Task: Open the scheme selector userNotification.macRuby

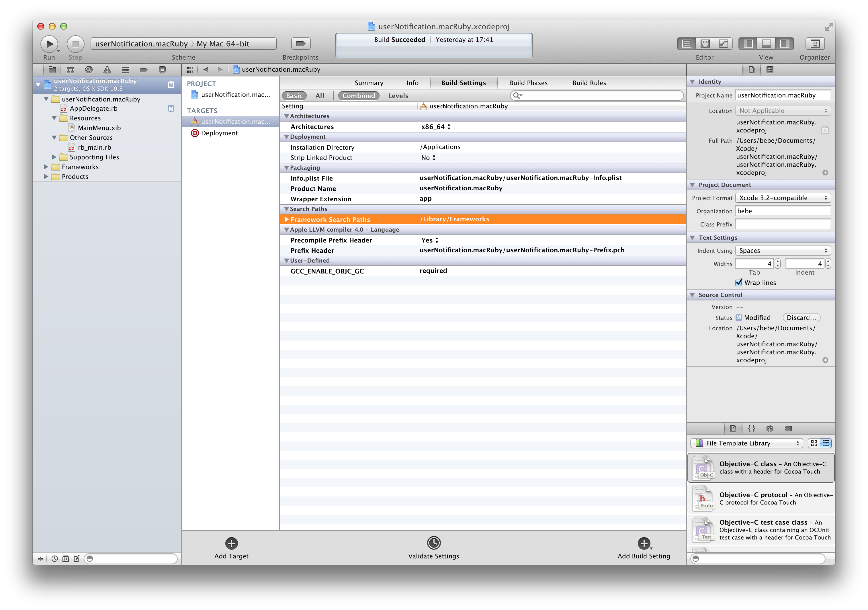Action: 141,44
